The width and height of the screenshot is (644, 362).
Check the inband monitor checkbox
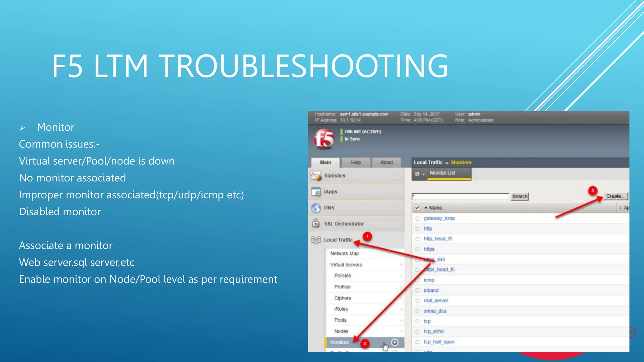pos(417,290)
